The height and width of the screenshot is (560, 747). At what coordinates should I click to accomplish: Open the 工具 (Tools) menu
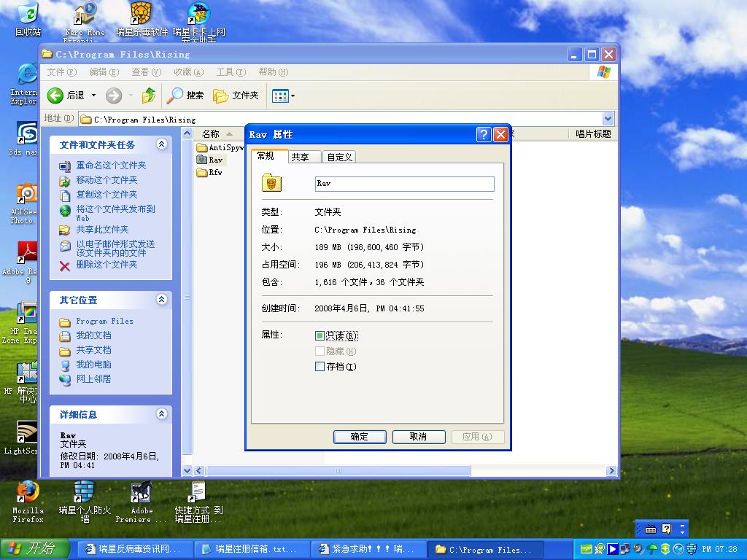click(231, 72)
